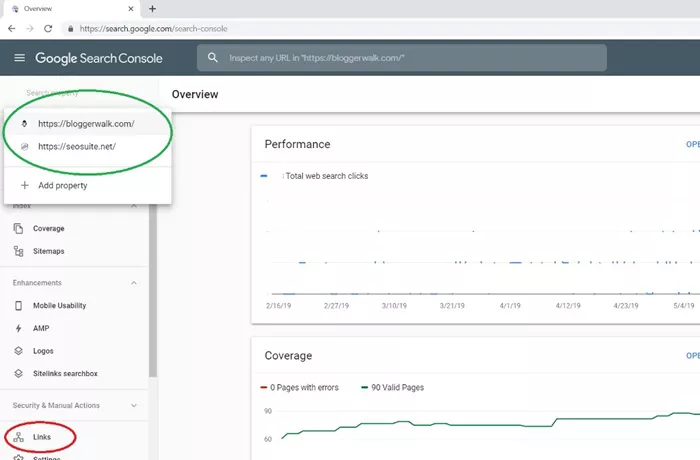This screenshot has height=460, width=700.
Task: Open the Links report
Action: tap(42, 437)
